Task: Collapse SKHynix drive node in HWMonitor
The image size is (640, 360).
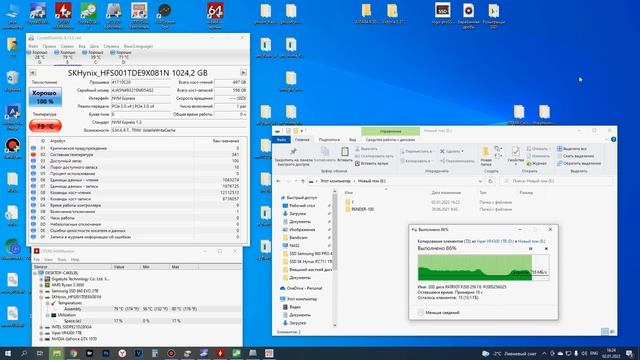Action: tap(41, 297)
